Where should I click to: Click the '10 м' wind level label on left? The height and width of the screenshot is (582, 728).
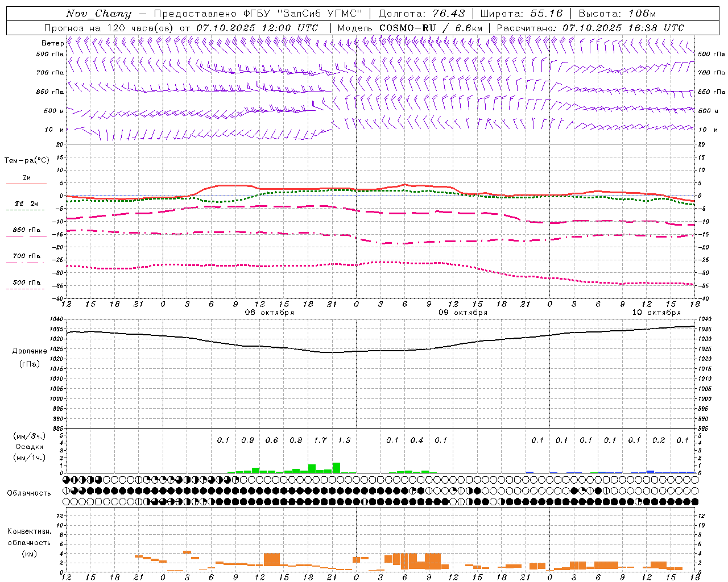click(x=55, y=130)
